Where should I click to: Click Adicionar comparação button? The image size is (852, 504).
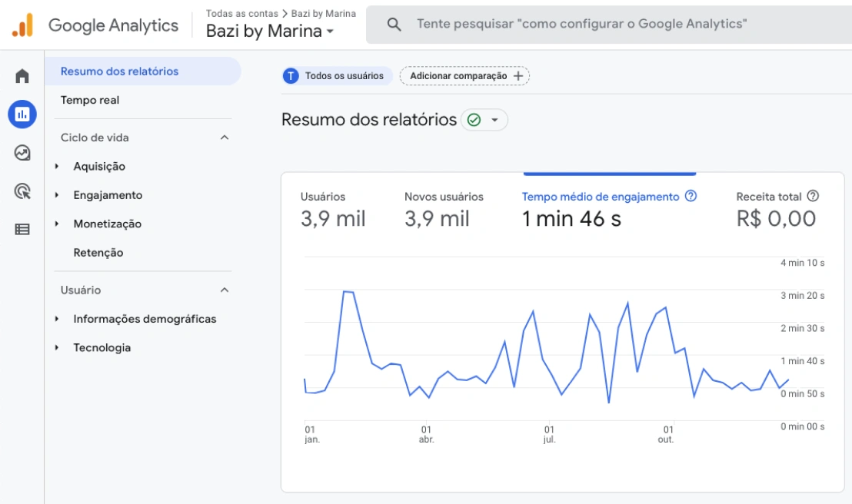[x=464, y=76]
